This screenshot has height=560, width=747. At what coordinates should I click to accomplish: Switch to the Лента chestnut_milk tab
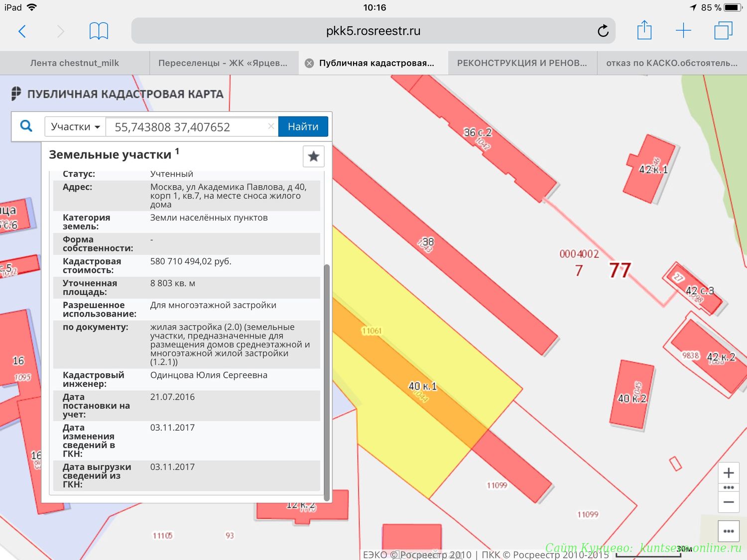[x=75, y=63]
